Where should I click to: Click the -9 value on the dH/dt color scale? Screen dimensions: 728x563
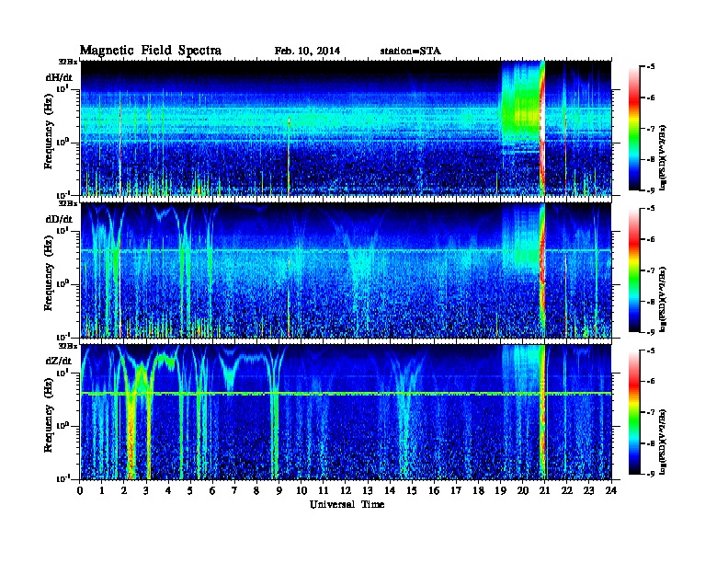tap(651, 190)
